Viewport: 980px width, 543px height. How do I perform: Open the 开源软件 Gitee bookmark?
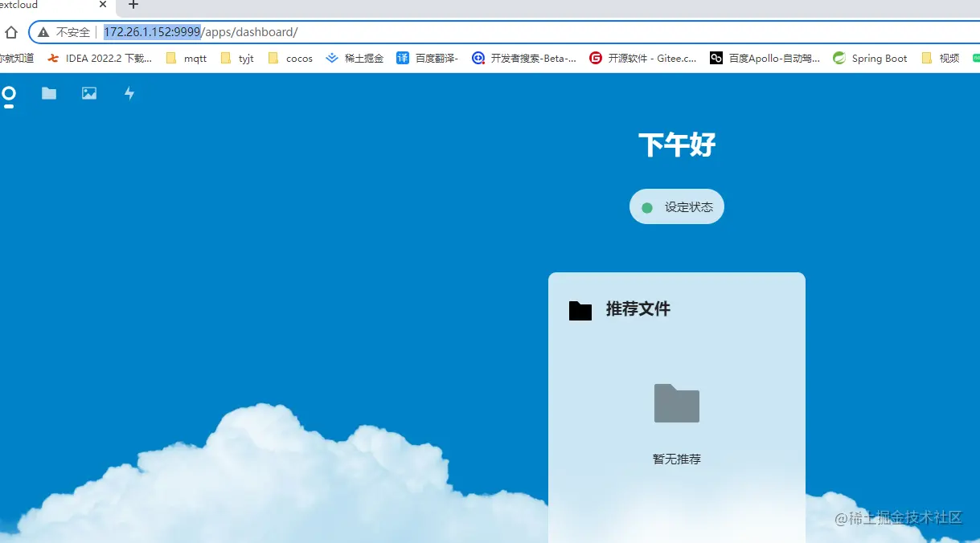coord(643,58)
